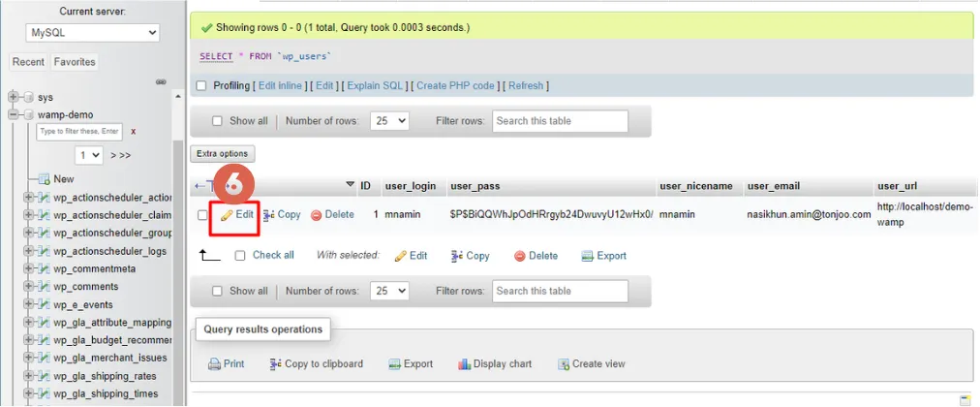Sort by the user_login column header
980x407 pixels.
click(411, 186)
